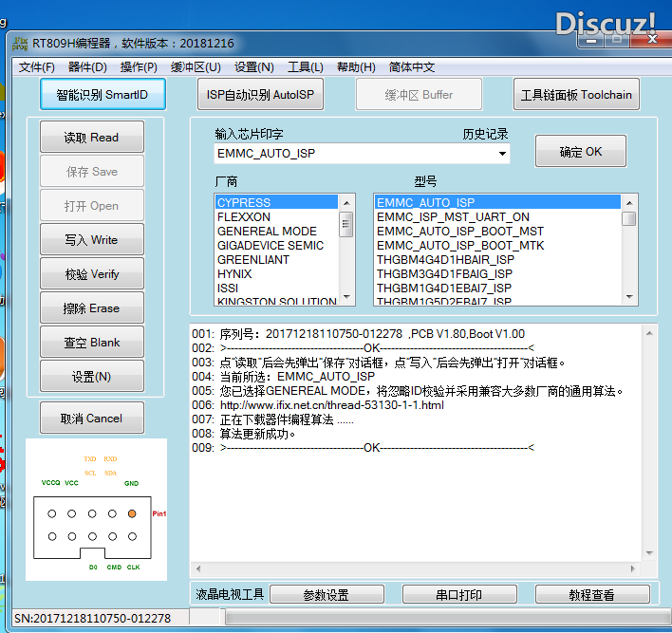Click log panel scroll-up arrow
Screen dimensions: 672x633
click(649, 333)
